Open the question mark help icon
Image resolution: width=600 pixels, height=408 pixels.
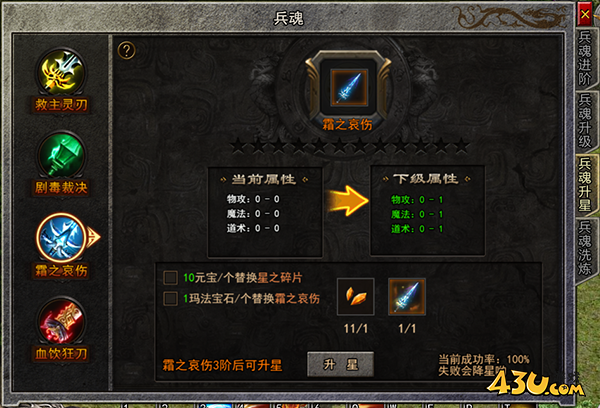tap(126, 50)
